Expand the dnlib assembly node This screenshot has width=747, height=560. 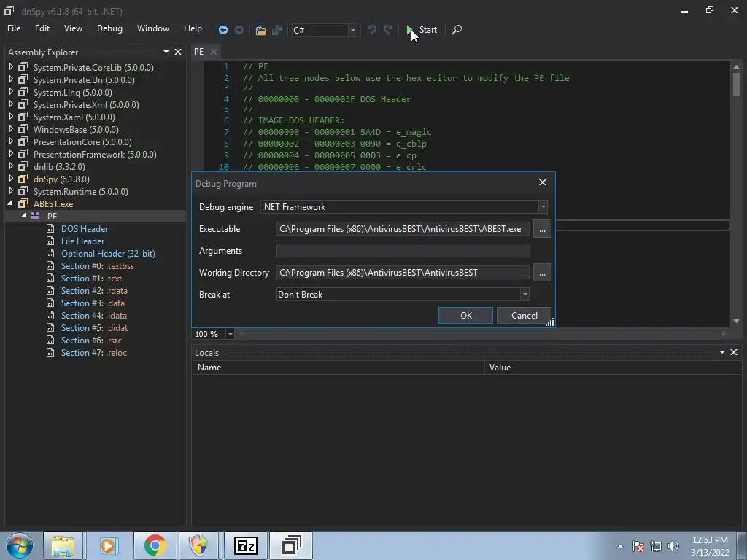11,166
